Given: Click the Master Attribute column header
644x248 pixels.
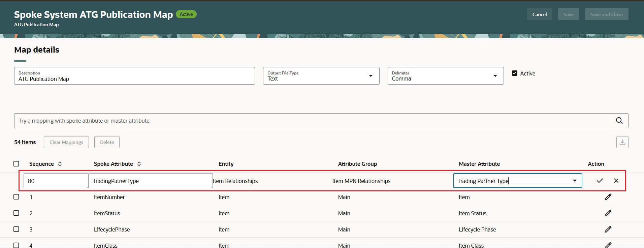Looking at the screenshot, I should [x=479, y=164].
